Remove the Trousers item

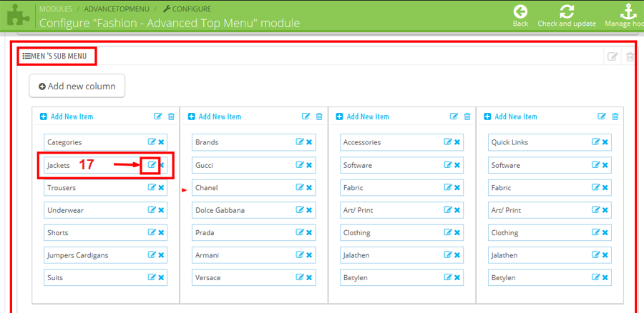pos(162,187)
